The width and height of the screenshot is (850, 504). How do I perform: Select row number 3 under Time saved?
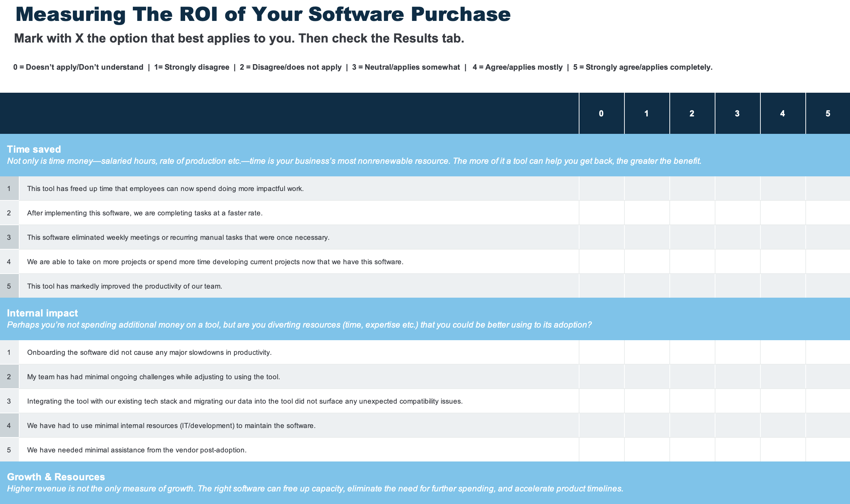coord(9,237)
